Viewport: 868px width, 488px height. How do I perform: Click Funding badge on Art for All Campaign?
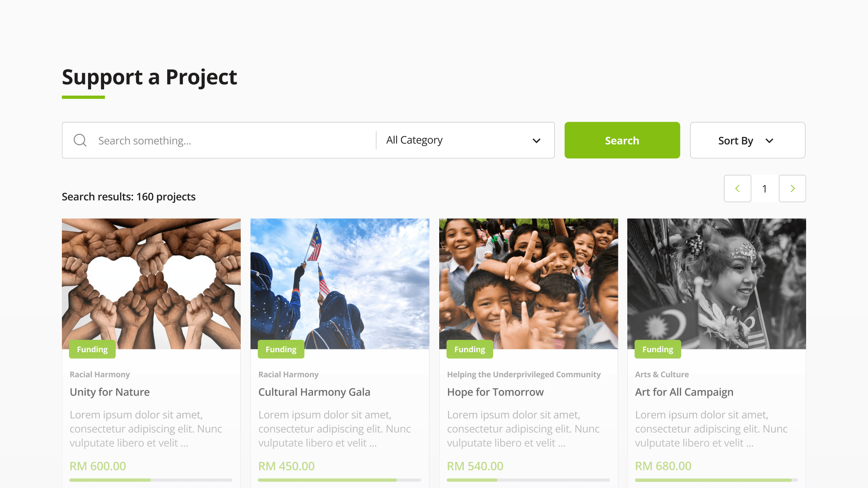click(657, 349)
